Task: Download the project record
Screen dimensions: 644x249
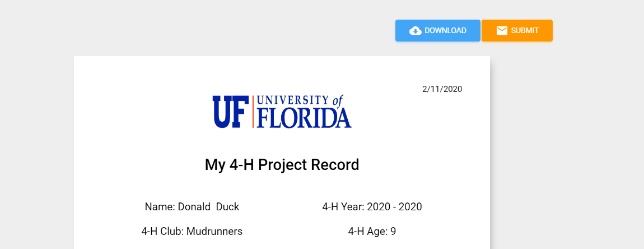Action: pos(438,30)
